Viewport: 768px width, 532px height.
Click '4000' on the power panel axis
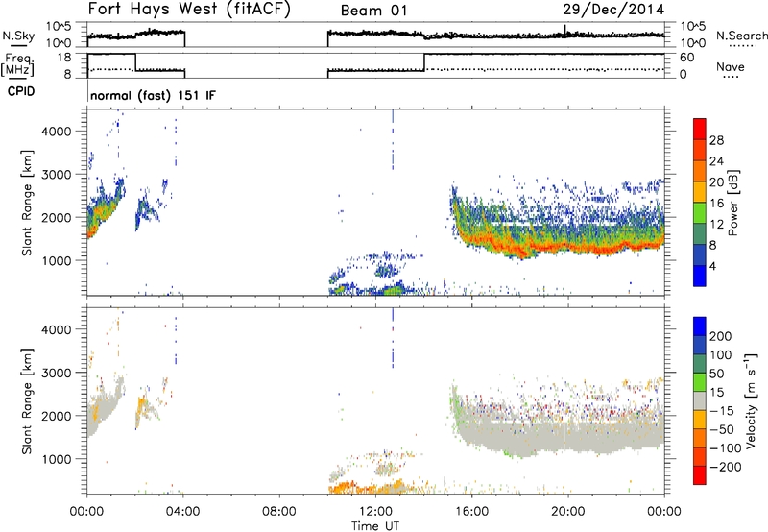point(56,132)
